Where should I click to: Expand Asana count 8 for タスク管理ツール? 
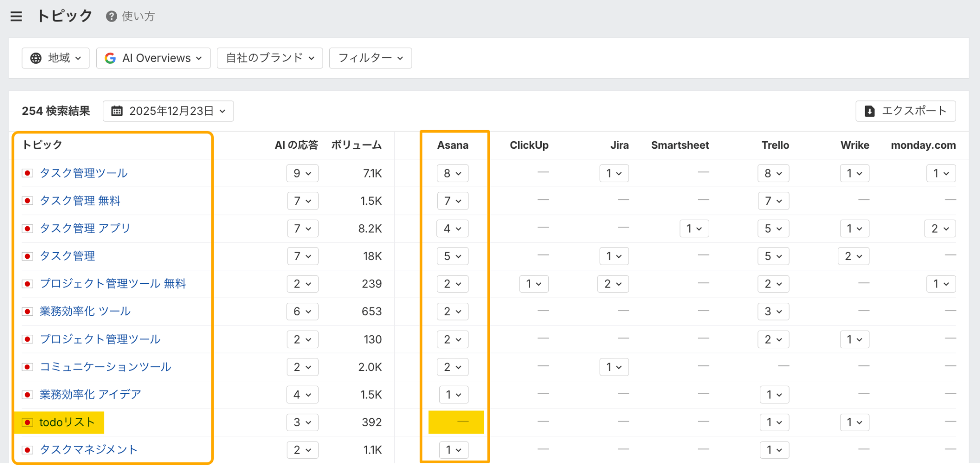(x=452, y=173)
